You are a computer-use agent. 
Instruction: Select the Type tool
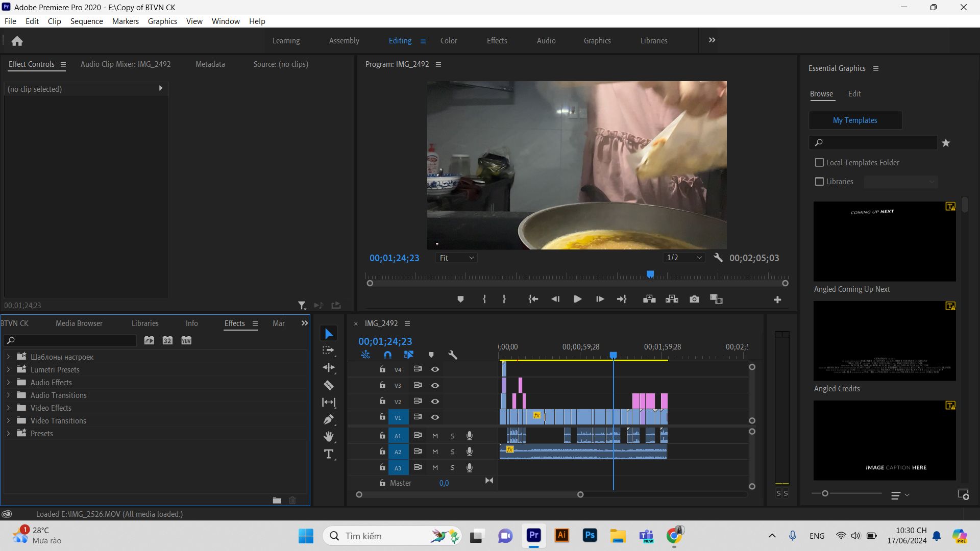click(x=329, y=454)
